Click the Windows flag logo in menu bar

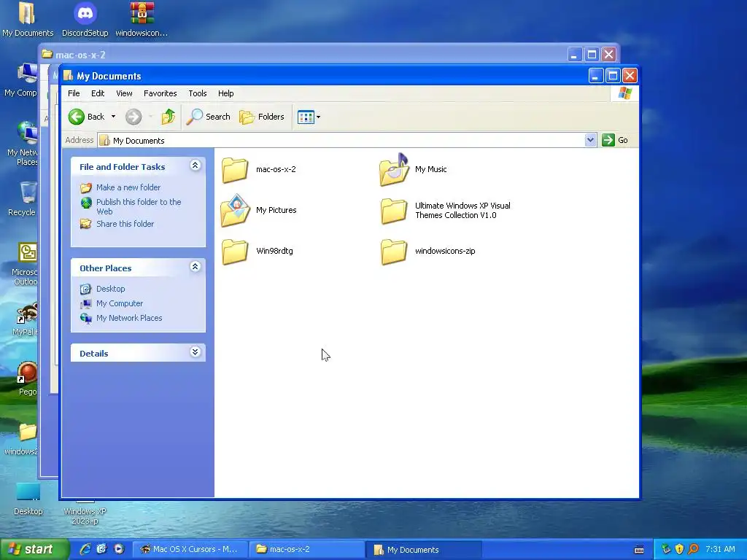coord(624,93)
